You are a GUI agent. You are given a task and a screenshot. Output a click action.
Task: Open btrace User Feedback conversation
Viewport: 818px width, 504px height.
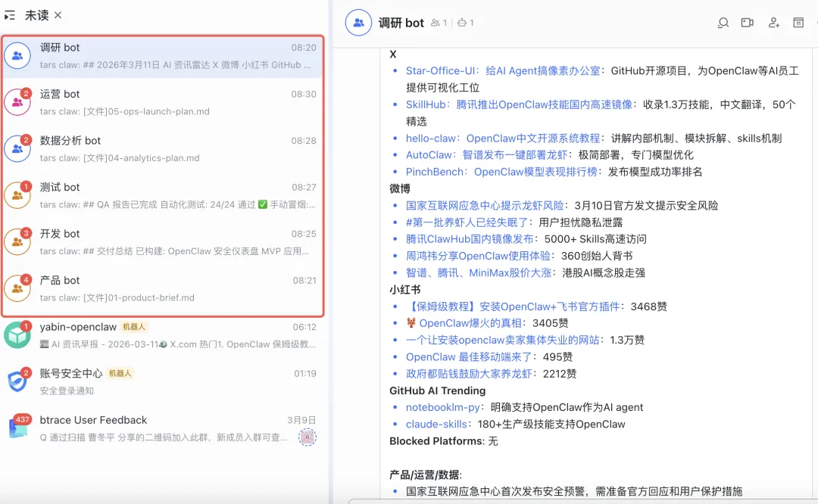(163, 428)
